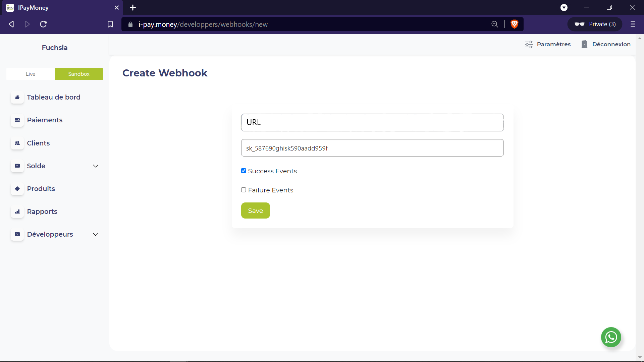
Task: Click the Déconnexion door icon
Action: point(584,44)
